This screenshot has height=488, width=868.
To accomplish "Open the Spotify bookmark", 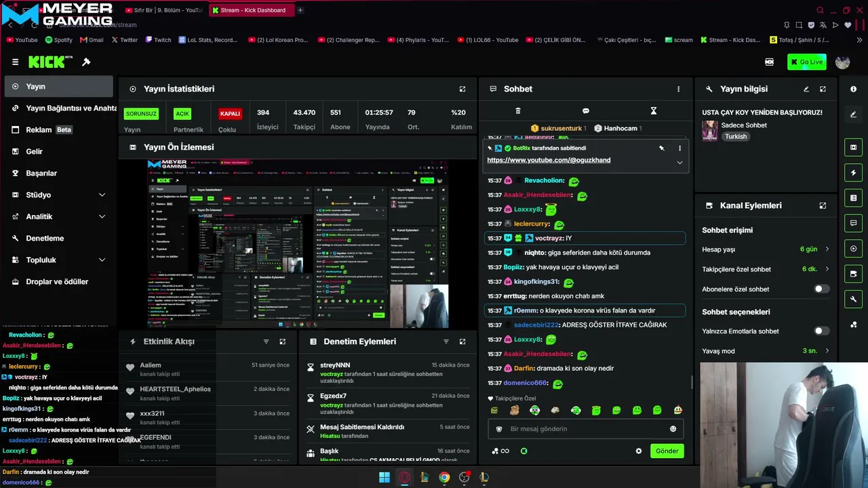I will [58, 40].
